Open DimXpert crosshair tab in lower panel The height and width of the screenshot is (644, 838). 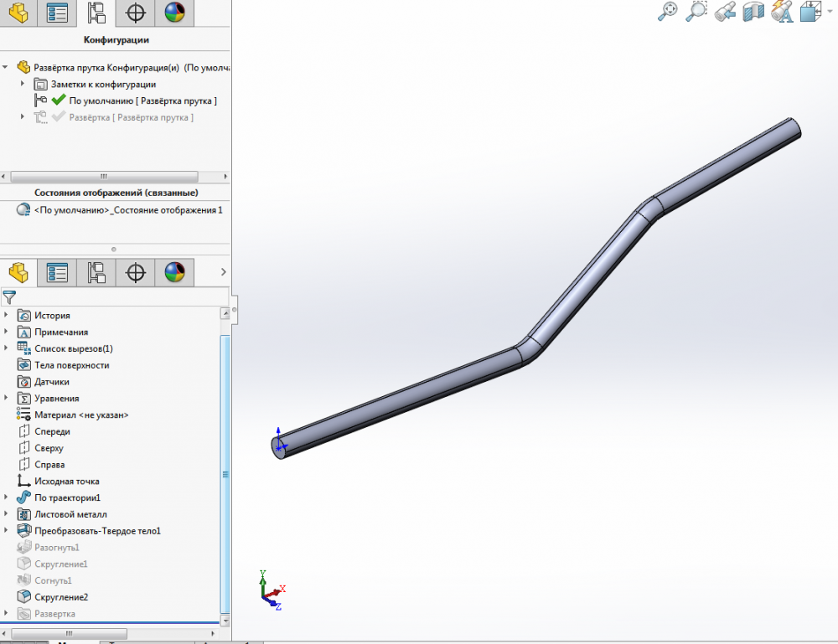135,272
